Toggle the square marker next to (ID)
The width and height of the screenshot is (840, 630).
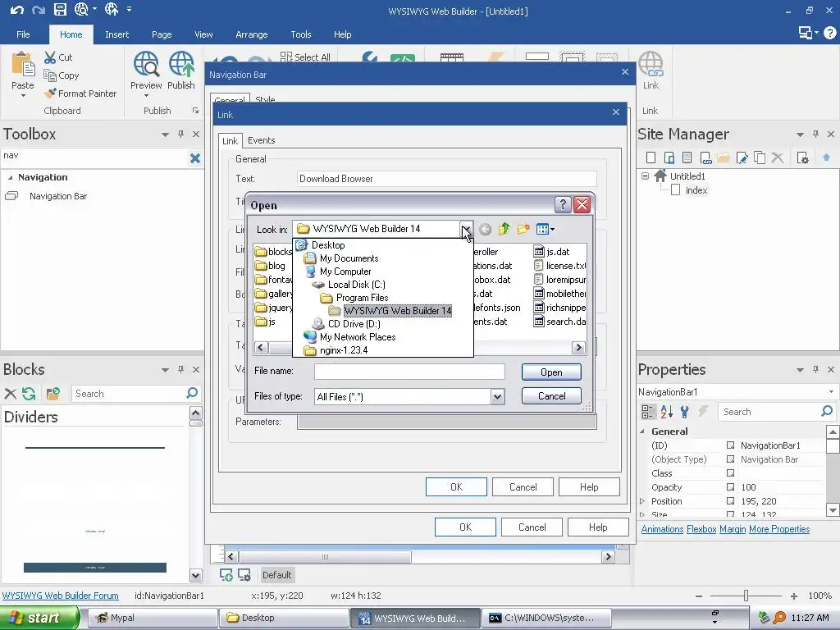(x=730, y=445)
